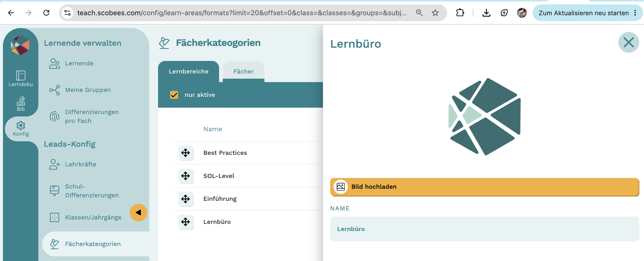Select Fächerkateogorien menu entry
Screen dimensions: 644x261
point(96,244)
